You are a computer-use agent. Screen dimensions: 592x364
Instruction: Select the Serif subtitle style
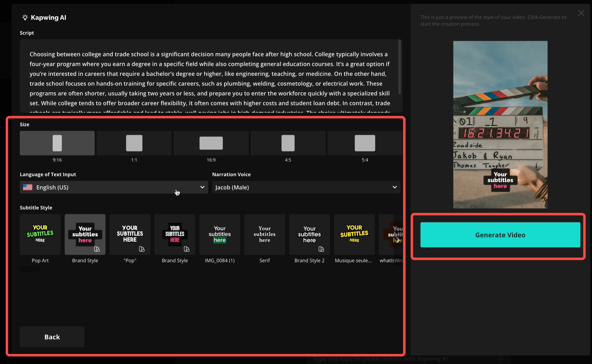tap(264, 235)
